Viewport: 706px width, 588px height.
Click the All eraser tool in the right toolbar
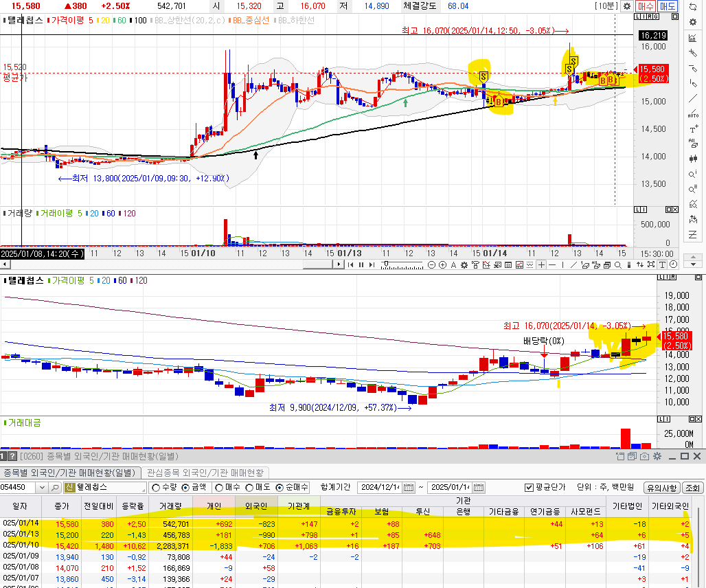tap(693, 144)
